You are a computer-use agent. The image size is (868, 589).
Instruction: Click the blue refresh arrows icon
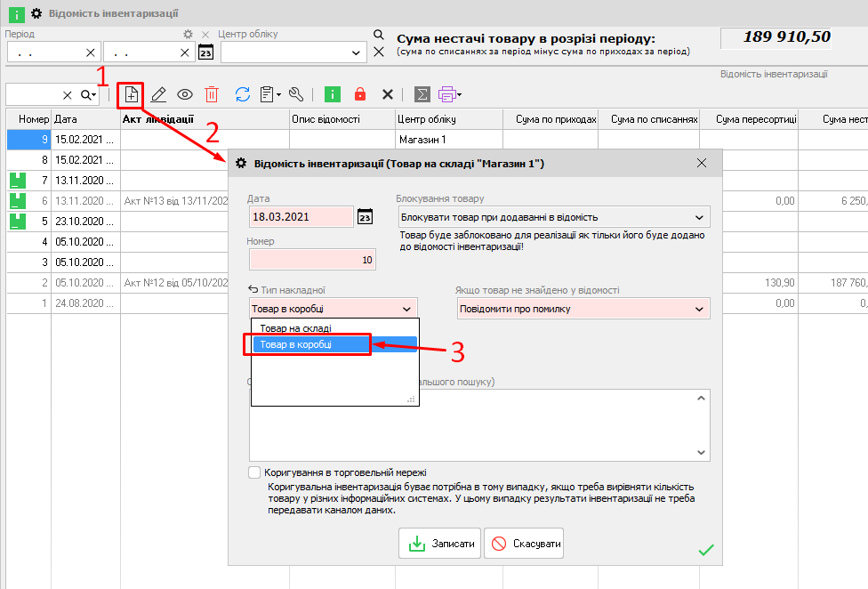pos(242,94)
